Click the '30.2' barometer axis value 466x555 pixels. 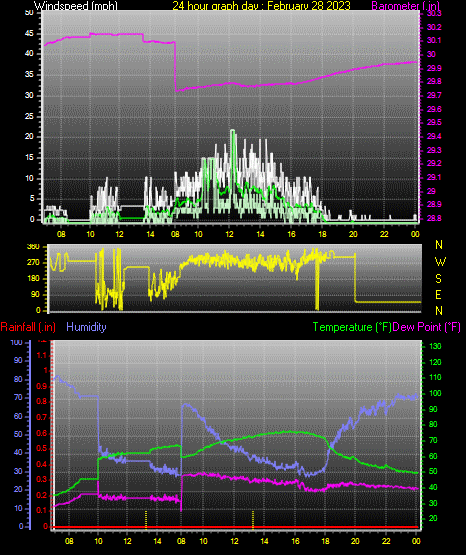[x=434, y=27]
